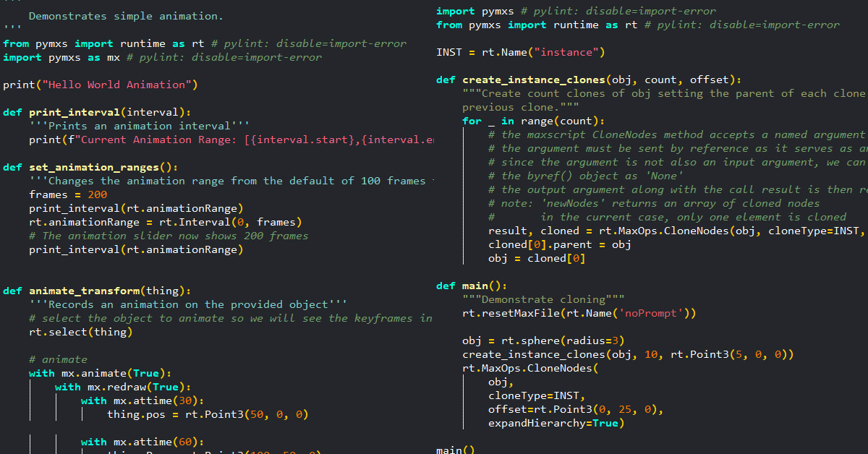Select "def main():" definition line
Viewport: 868px width, 454px height.
coord(472,286)
